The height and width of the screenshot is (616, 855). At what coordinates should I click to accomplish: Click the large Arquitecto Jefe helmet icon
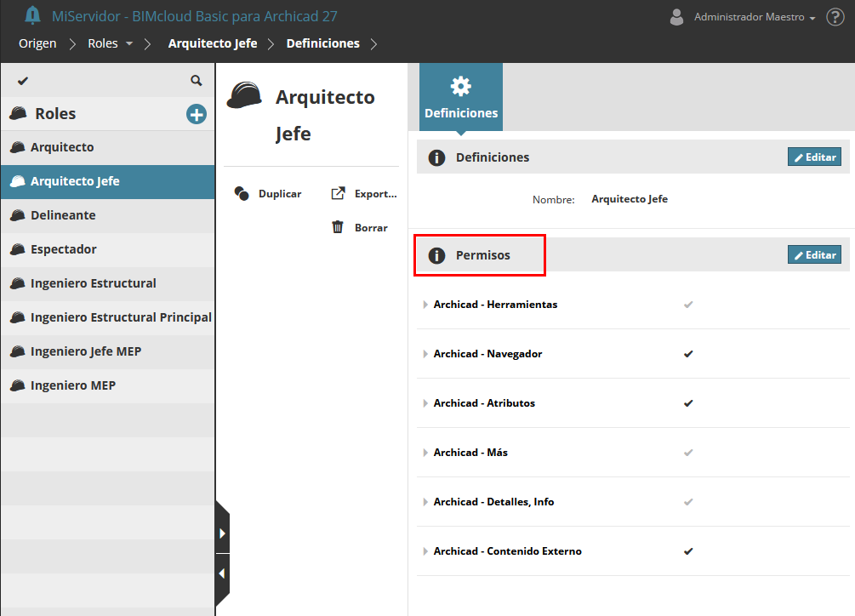coord(244,95)
